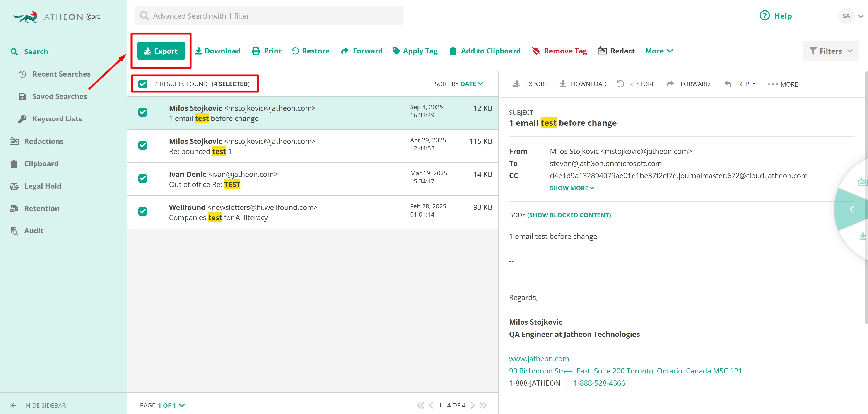Click EXPORT in the message preview toolbar
The height and width of the screenshot is (414, 868).
(530, 84)
